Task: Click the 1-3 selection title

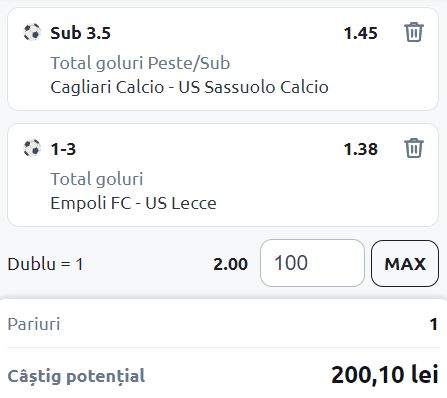Action: [x=63, y=149]
